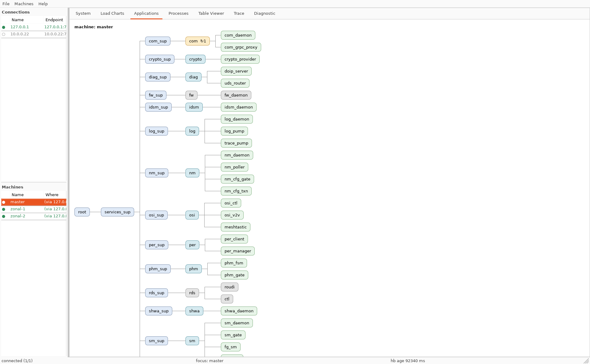Select the com_daemon process node

click(x=238, y=35)
